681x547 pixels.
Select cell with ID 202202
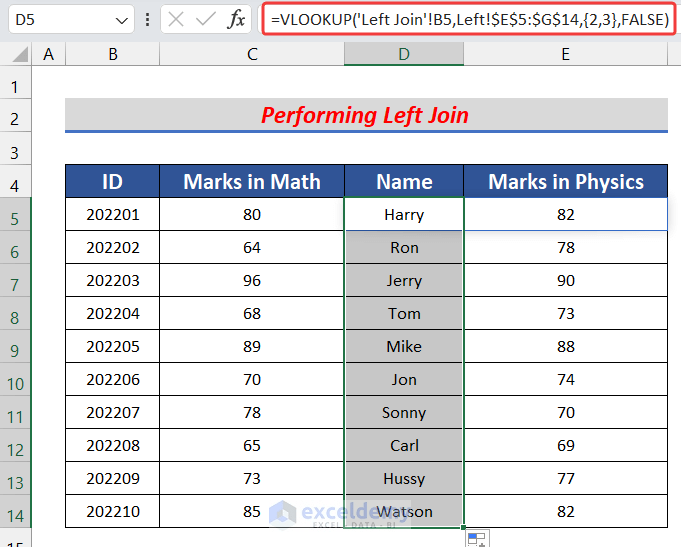coord(112,247)
